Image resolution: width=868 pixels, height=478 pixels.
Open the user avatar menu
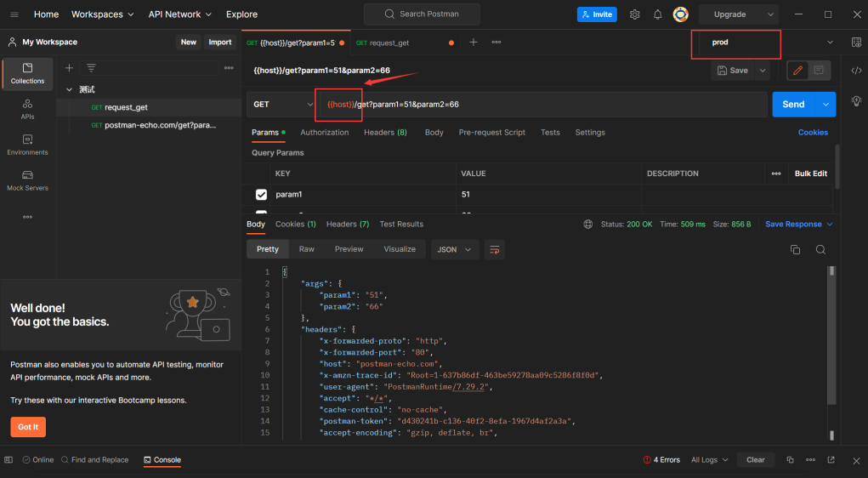point(680,14)
